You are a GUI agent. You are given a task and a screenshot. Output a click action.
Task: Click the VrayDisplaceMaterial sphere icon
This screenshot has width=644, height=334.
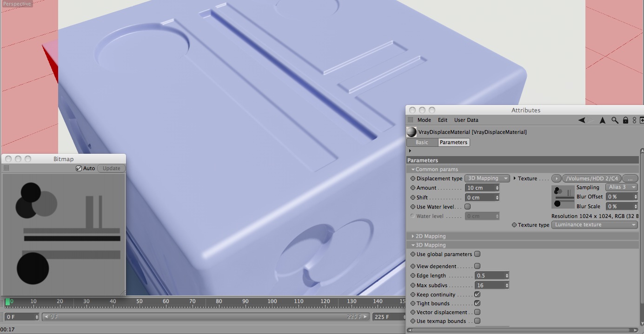412,132
